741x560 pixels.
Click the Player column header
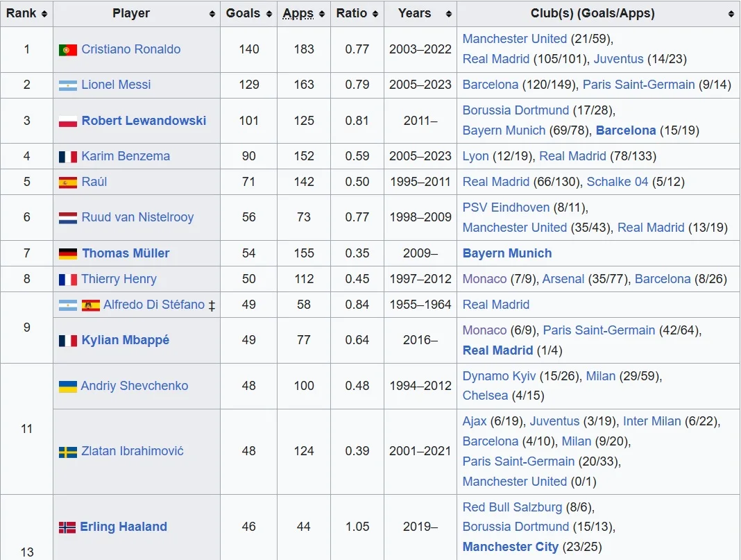(x=131, y=13)
